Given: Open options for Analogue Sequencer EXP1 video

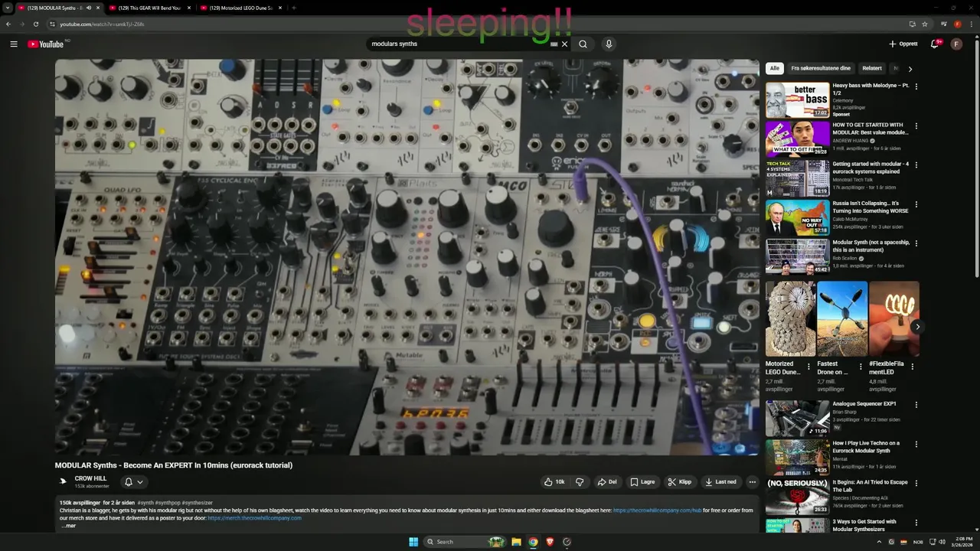Looking at the screenshot, I should [916, 405].
